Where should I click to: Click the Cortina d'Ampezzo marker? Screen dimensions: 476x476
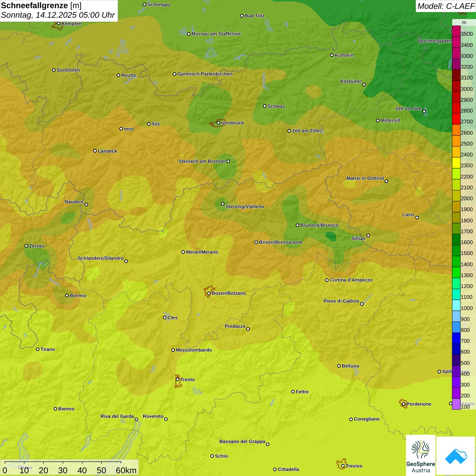point(327,280)
